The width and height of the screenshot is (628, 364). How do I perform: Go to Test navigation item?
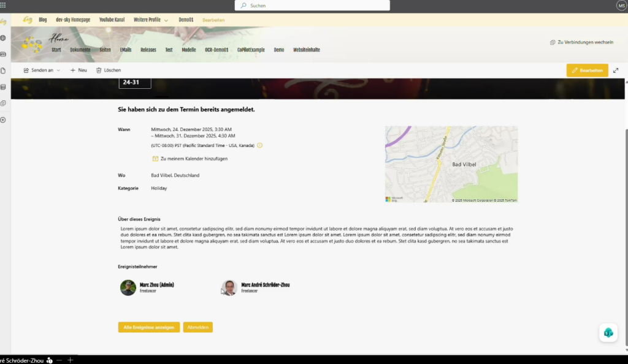click(169, 50)
